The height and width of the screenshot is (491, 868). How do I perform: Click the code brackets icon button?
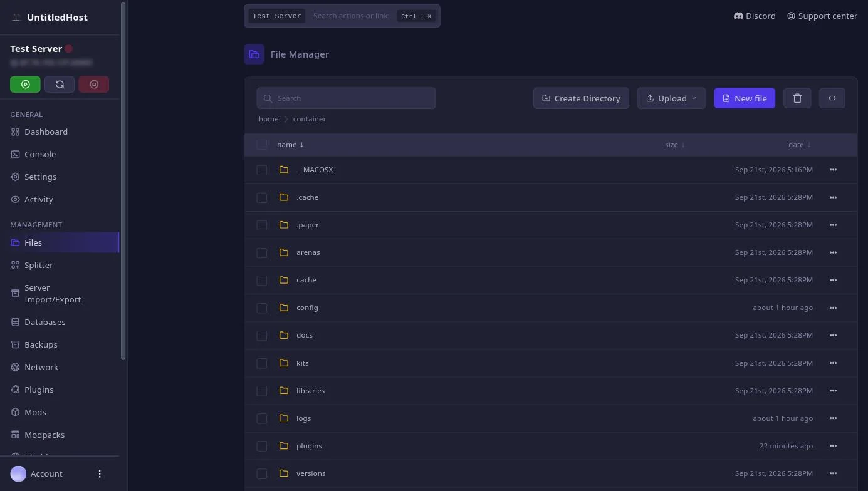pos(832,98)
